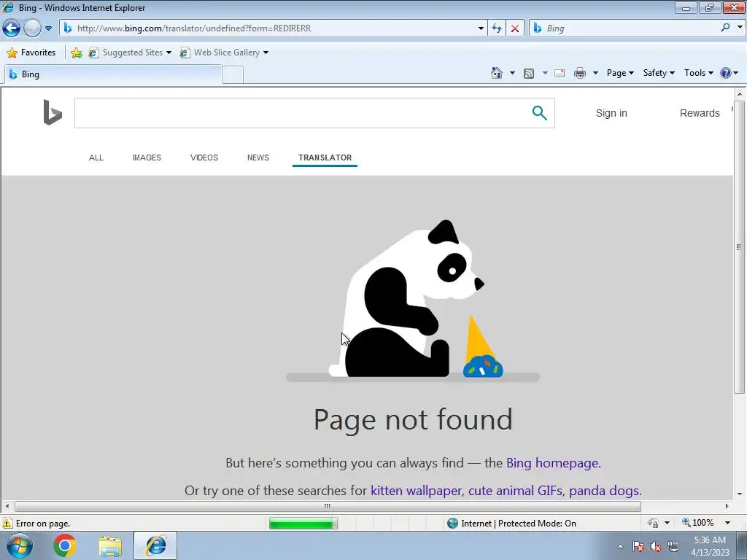Expand the zoom level dropdown arrow
Viewport: 747px width, 560px height.
tap(727, 523)
